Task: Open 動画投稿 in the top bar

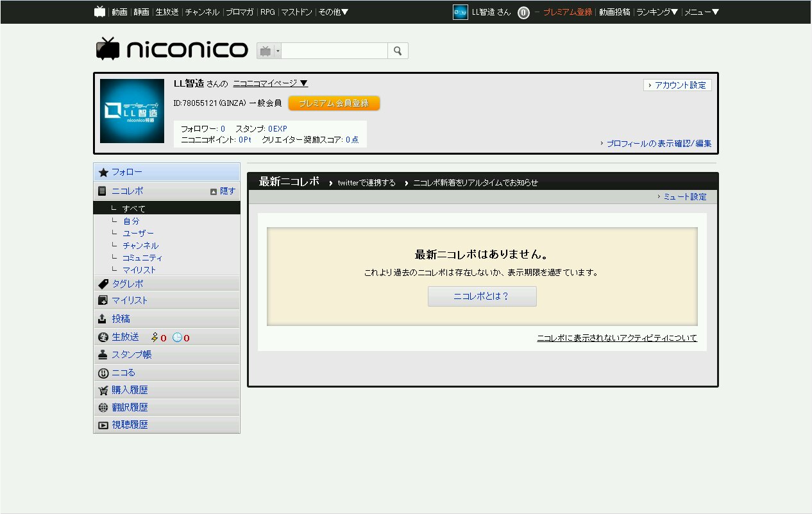Action: [614, 12]
